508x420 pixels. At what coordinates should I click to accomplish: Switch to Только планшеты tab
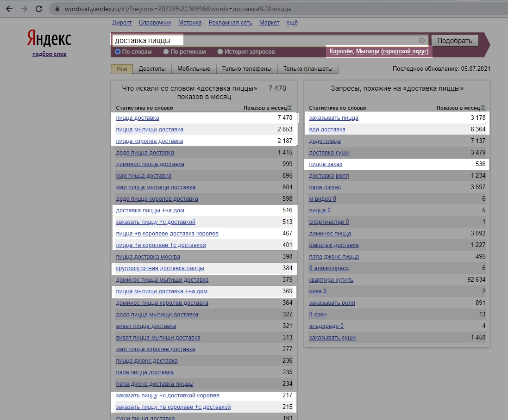308,69
